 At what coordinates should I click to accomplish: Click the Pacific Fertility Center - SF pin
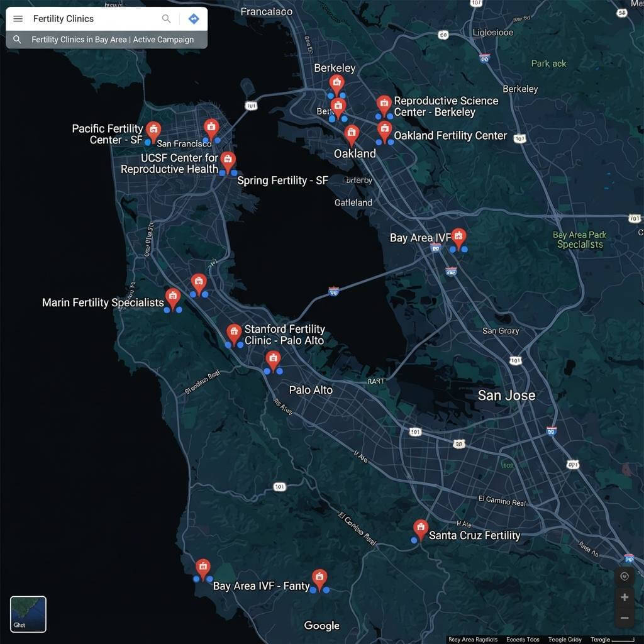pyautogui.click(x=153, y=132)
